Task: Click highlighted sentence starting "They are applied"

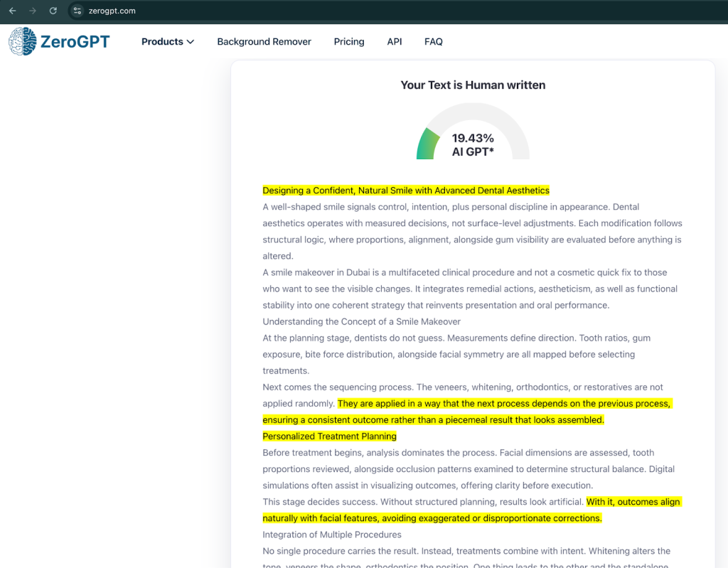Action: pos(504,404)
